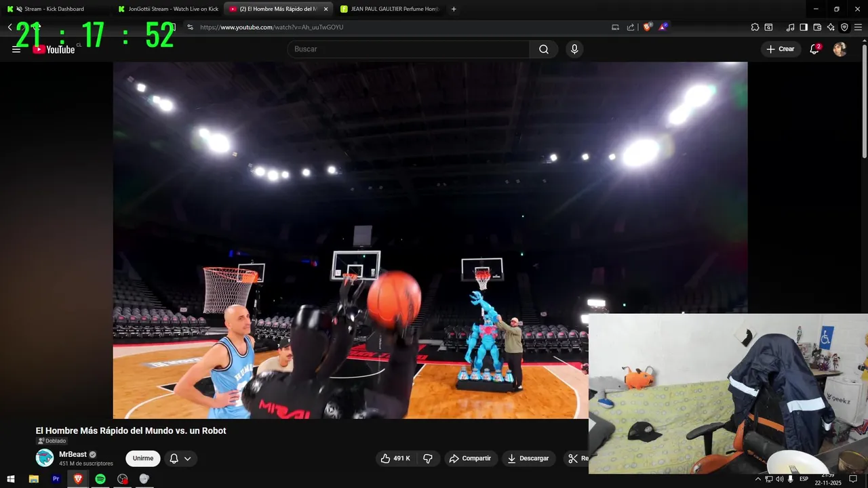
Task: Click the video player to pause
Action: click(430, 240)
